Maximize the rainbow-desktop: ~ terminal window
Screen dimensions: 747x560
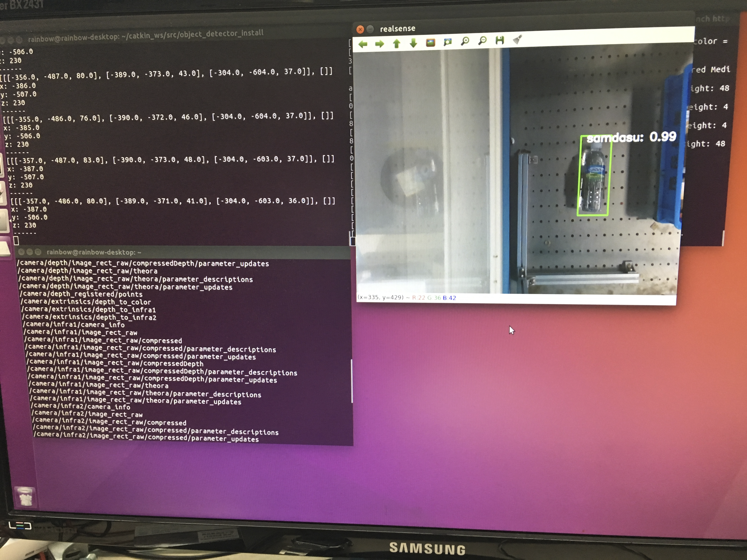pos(38,252)
